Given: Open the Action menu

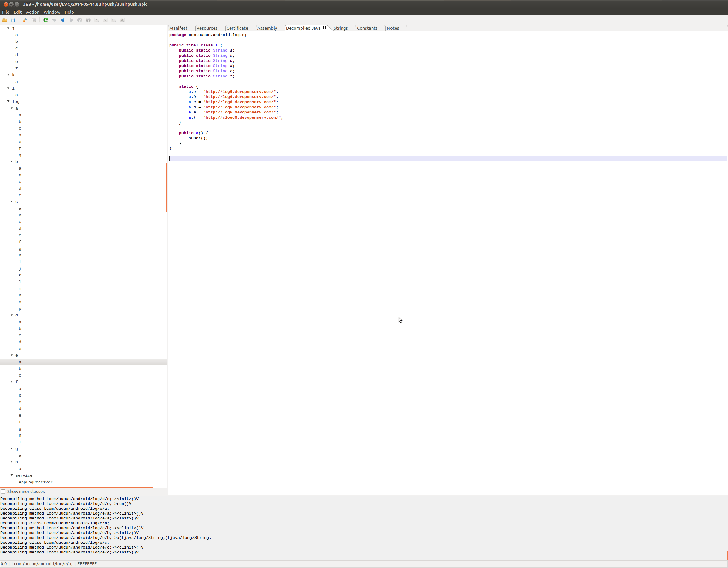Looking at the screenshot, I should pyautogui.click(x=33, y=12).
